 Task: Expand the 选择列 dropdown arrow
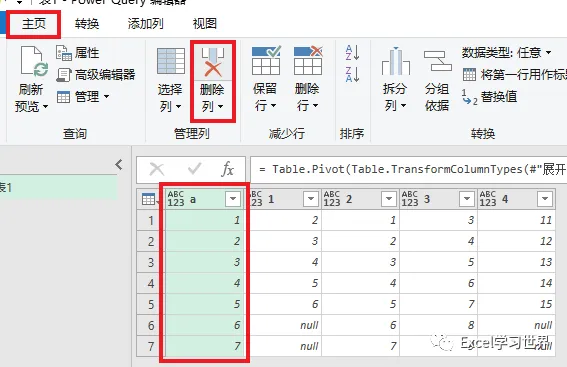pyautogui.click(x=179, y=106)
